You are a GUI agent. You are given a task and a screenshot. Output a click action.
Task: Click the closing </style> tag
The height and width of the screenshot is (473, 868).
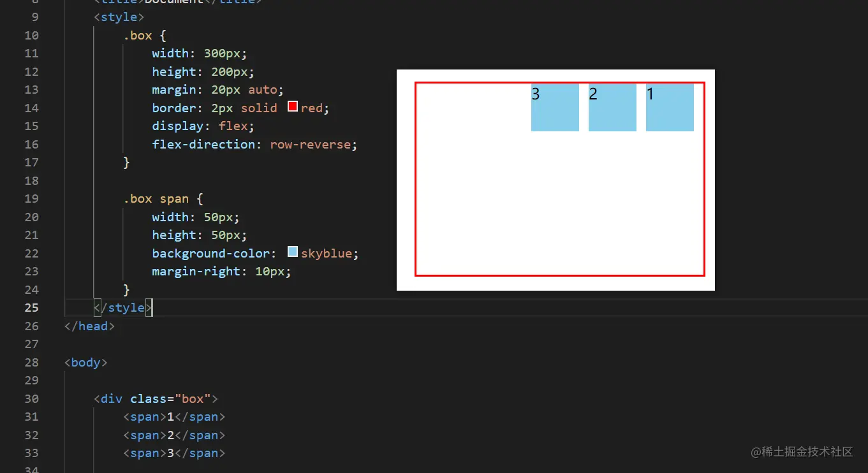coord(123,308)
